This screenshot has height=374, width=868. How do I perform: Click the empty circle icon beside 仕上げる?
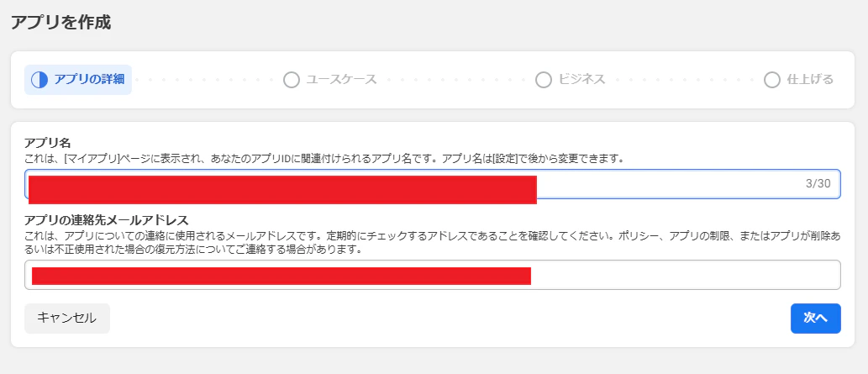click(x=772, y=80)
